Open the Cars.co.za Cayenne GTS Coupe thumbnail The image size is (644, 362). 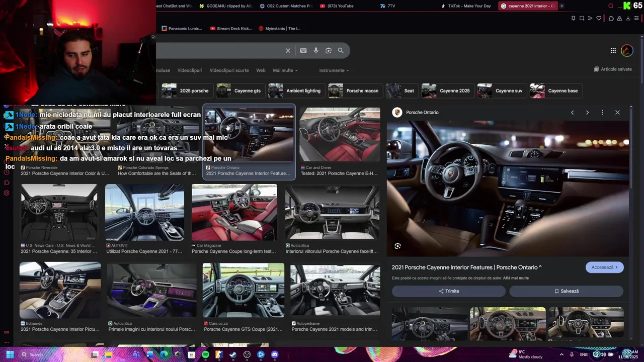pos(244,290)
